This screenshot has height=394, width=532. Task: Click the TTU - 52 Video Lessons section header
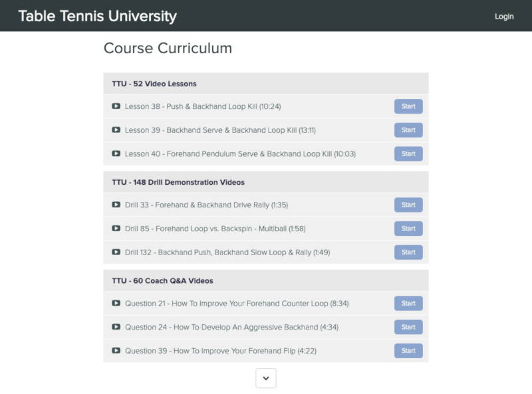point(266,84)
